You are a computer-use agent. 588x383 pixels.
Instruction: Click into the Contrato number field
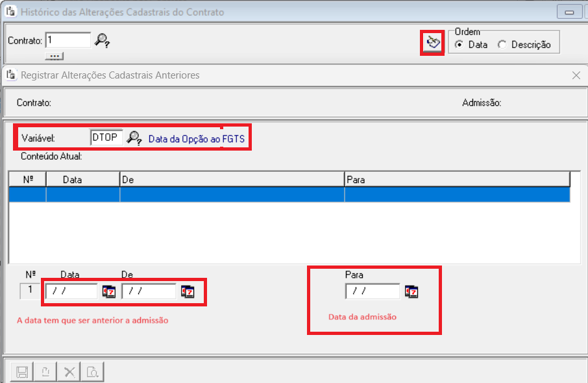(67, 40)
